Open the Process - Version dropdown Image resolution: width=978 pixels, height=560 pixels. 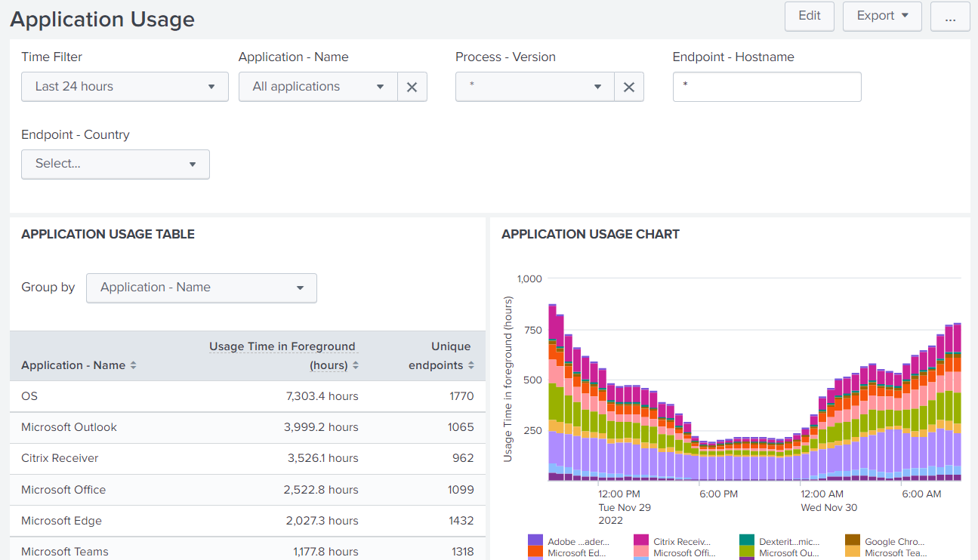click(x=535, y=87)
